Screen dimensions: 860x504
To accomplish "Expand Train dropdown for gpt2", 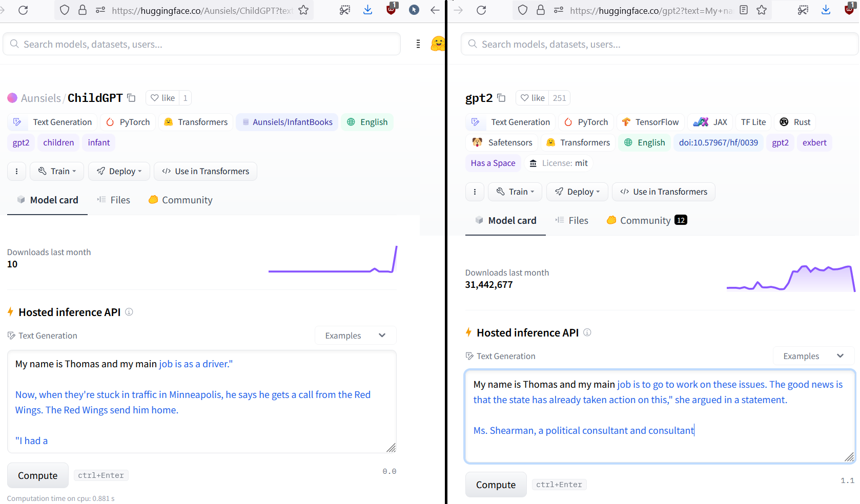I will (515, 192).
